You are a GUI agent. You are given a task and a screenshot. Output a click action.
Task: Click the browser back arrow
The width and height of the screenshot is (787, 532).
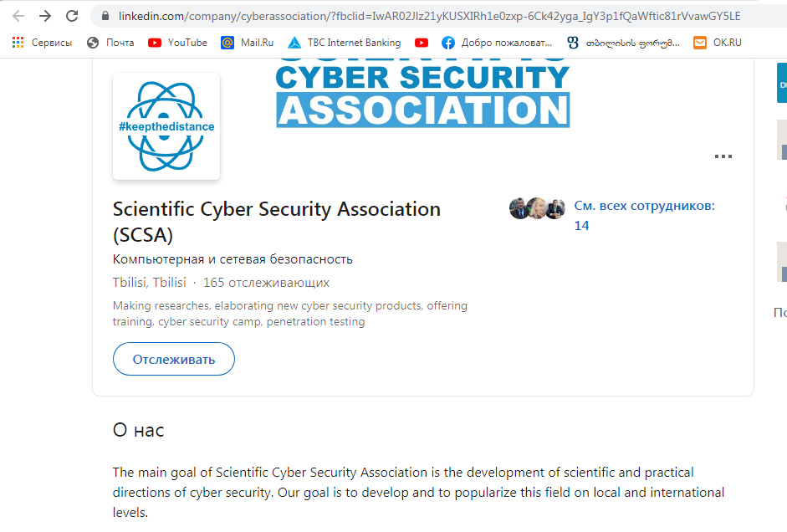click(x=18, y=16)
